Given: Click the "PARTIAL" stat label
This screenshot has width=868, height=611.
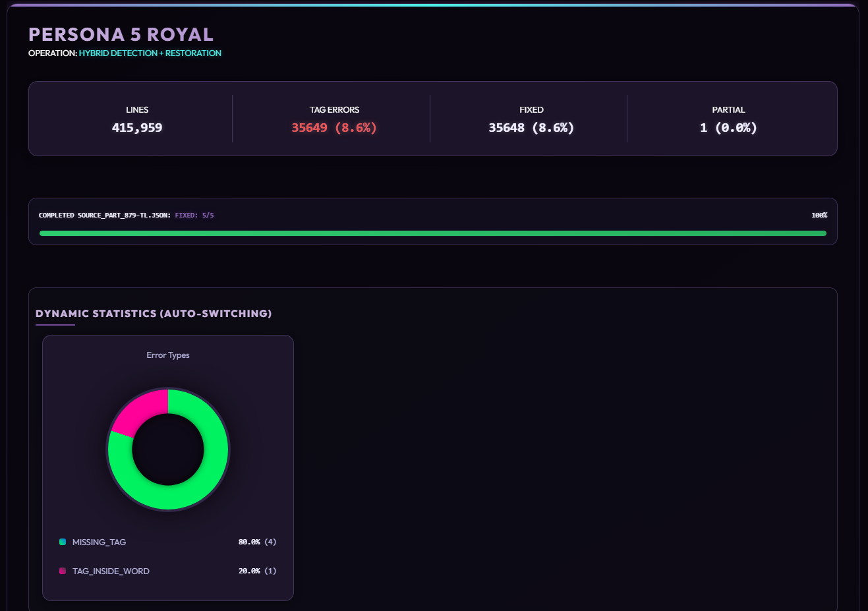Looking at the screenshot, I should coord(728,109).
